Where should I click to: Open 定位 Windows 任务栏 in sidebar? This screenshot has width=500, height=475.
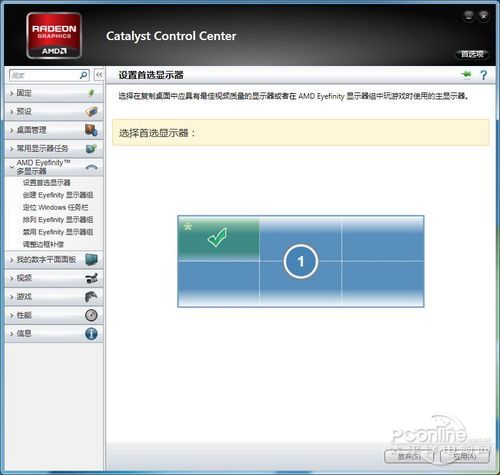tap(55, 207)
